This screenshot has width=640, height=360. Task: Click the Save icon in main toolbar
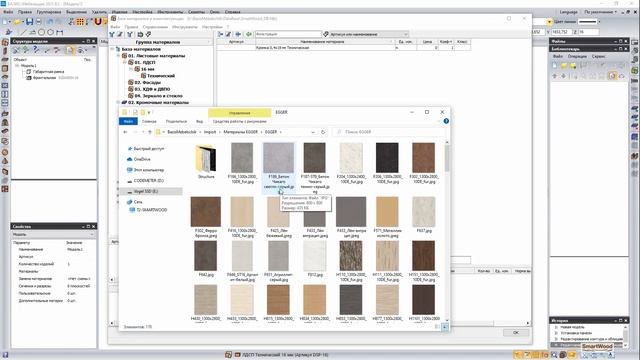click(29, 22)
